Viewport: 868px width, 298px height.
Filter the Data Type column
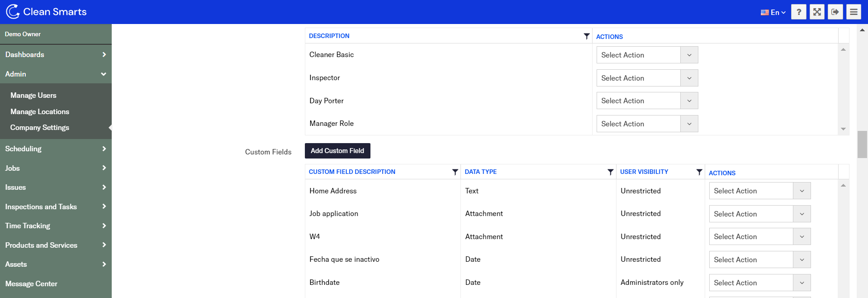coord(610,172)
